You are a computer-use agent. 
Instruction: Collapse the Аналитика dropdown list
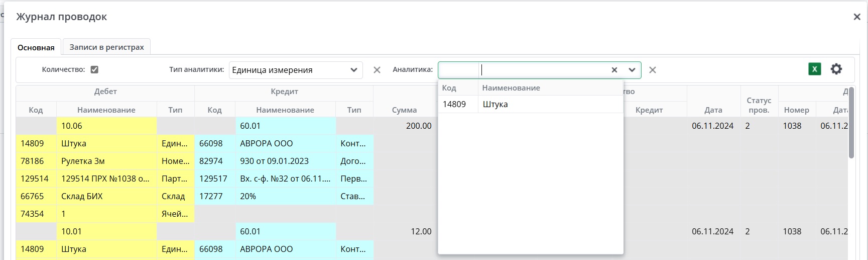click(632, 70)
